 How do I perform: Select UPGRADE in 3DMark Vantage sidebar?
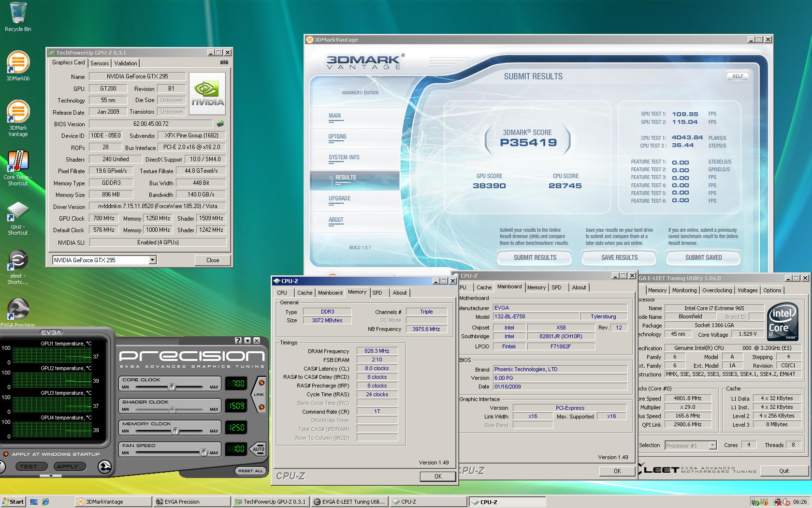[339, 199]
